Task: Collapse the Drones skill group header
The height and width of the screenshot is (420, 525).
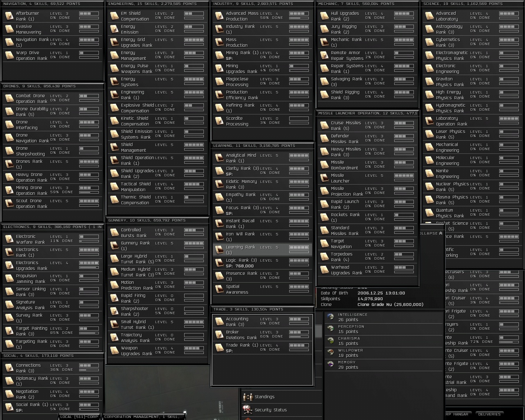Action: coord(52,87)
